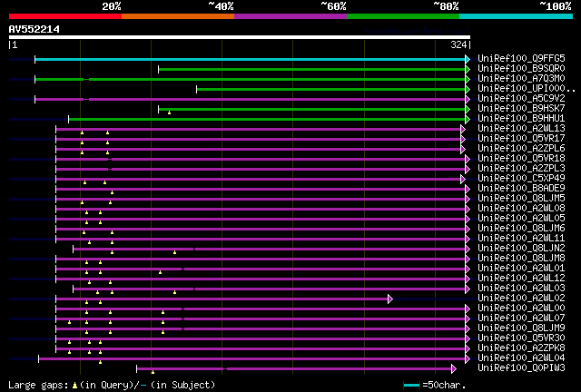Select the UniRef100_A2WL08 label
Viewport: 581px width, 392px height.
(521, 208)
